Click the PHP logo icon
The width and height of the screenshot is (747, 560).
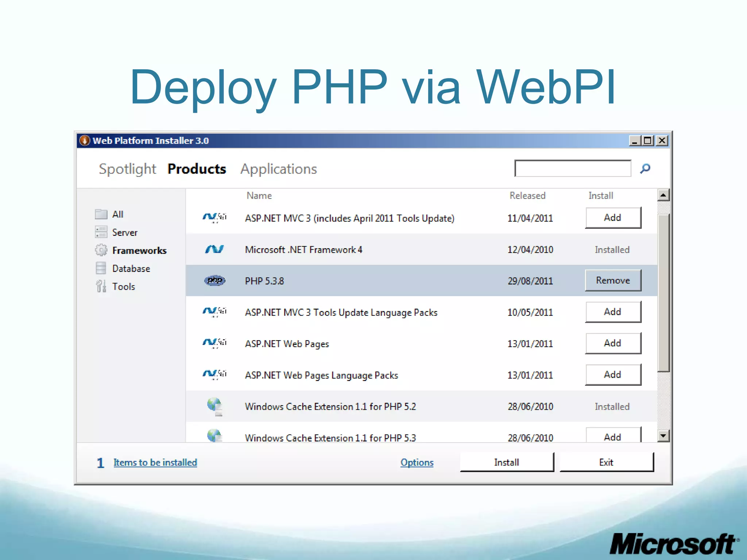pos(214,280)
